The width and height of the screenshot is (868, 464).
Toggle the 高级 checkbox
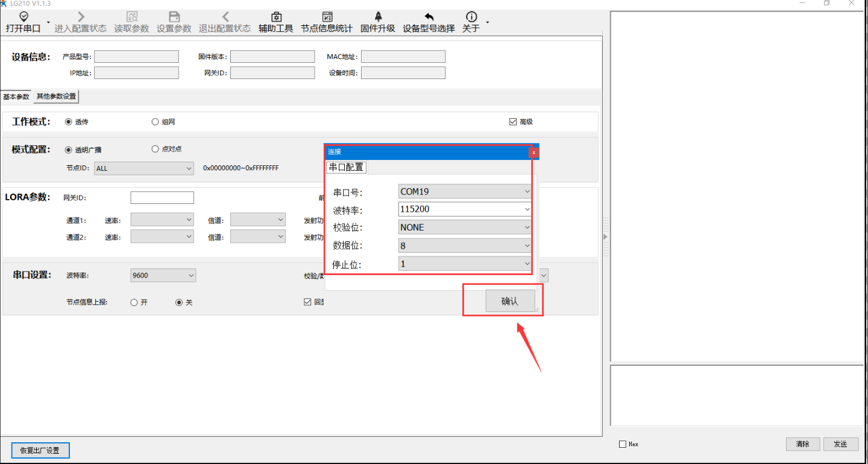[x=513, y=122]
